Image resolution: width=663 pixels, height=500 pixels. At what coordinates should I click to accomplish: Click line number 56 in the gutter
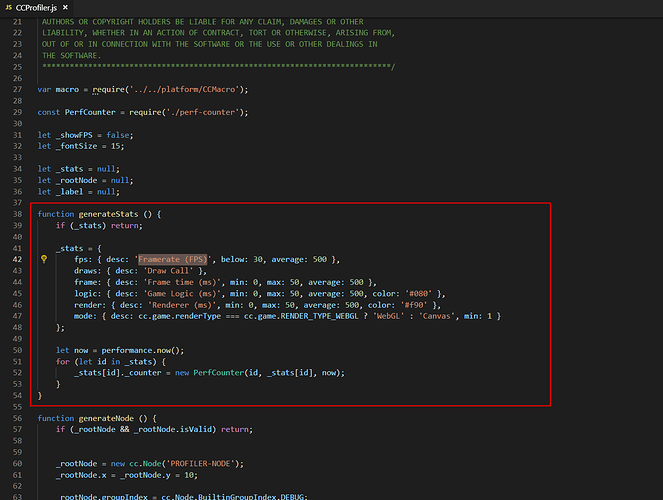click(x=19, y=417)
